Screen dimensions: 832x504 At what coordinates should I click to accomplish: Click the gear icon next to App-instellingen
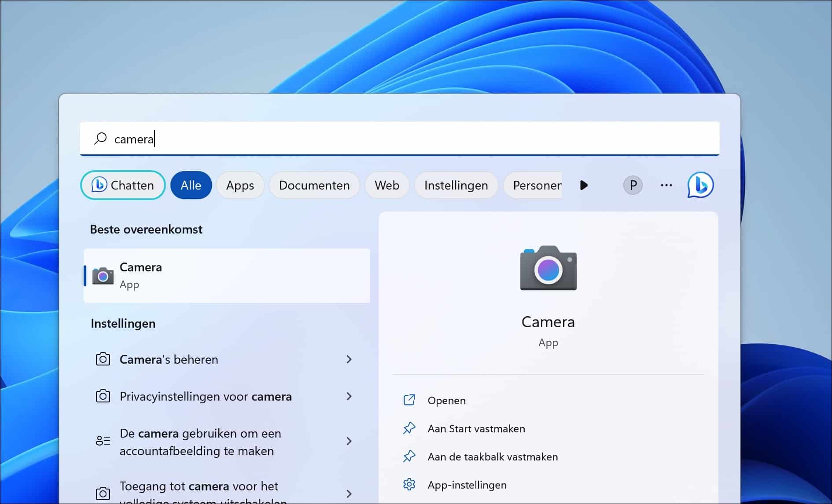click(409, 484)
